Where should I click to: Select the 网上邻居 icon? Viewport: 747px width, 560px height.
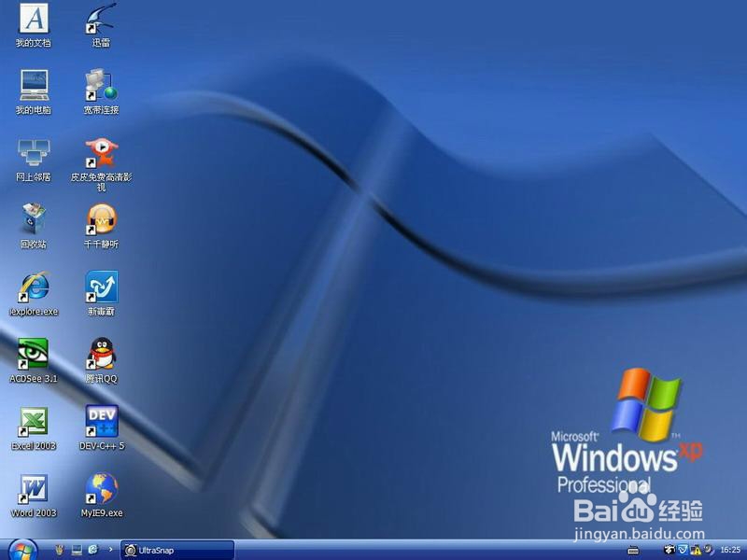click(34, 160)
